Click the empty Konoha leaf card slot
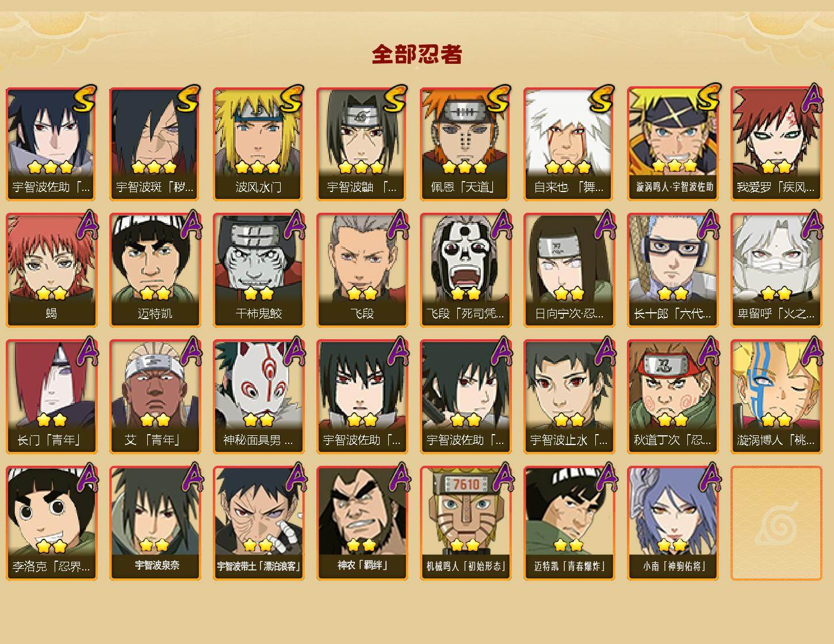Screen dimensions: 834x644 (x=776, y=523)
